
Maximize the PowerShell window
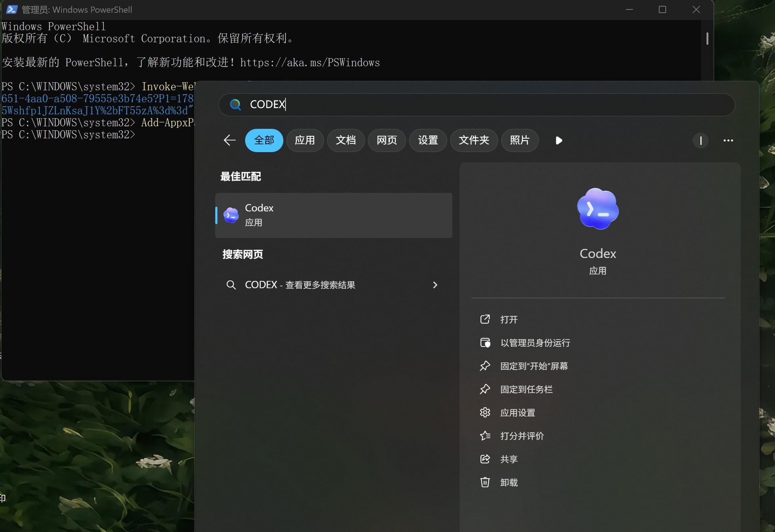(x=662, y=9)
